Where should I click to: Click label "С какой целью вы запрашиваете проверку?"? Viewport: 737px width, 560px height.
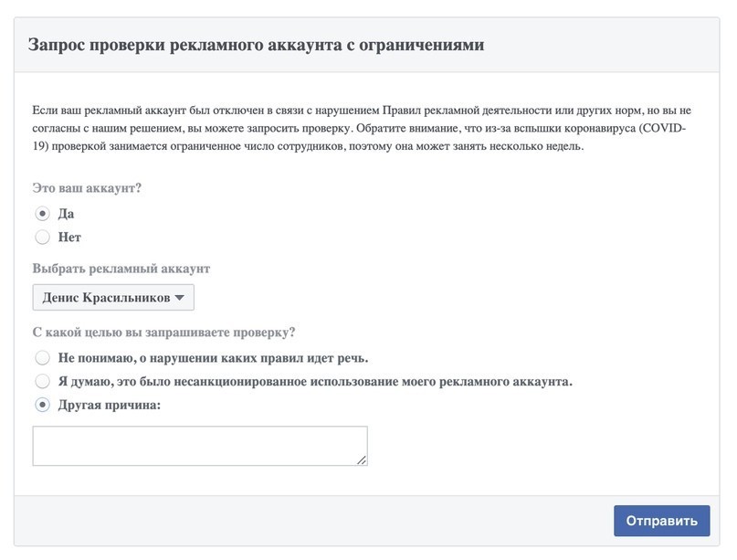[x=163, y=333]
